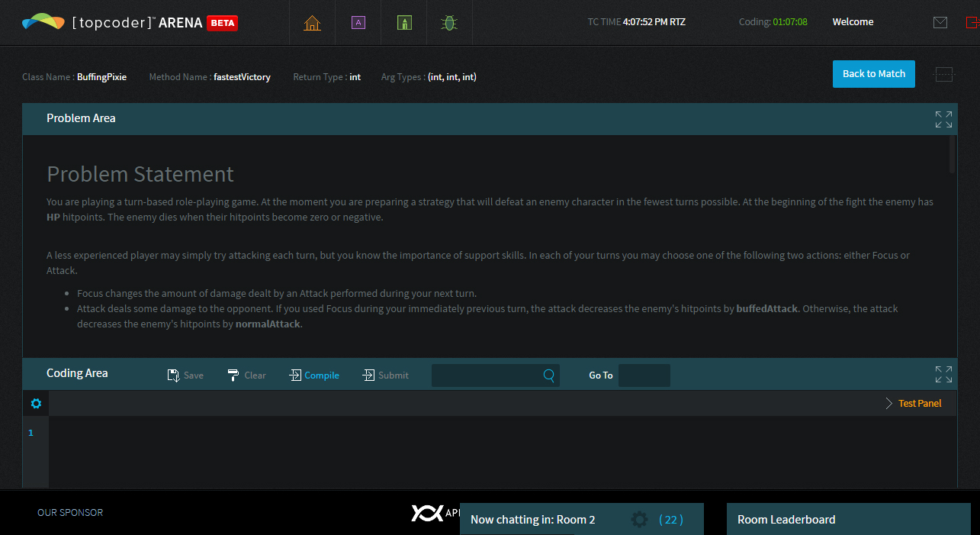980x535 pixels.
Task: Maximize the Coding Area panel
Action: [x=943, y=374]
